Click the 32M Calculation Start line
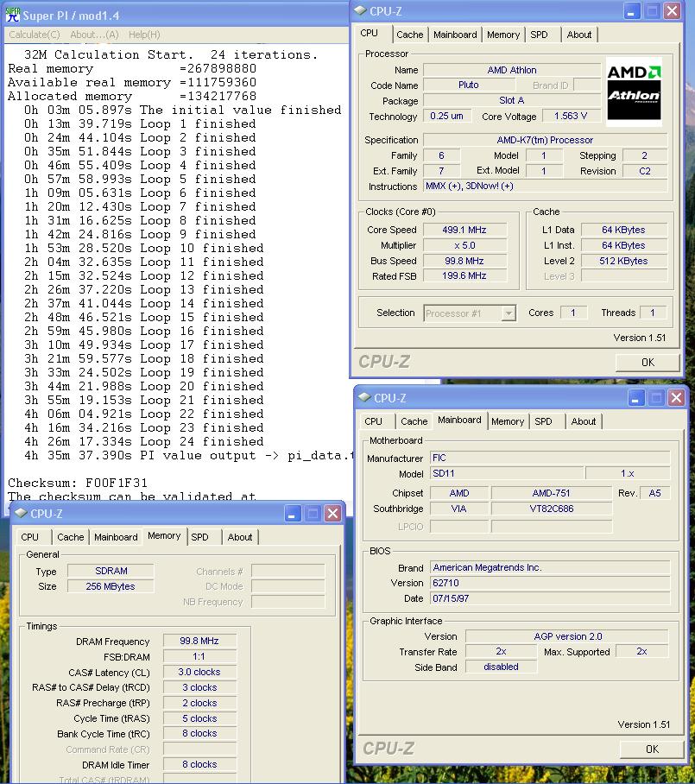Screen dimensions: 695x784 170,54
